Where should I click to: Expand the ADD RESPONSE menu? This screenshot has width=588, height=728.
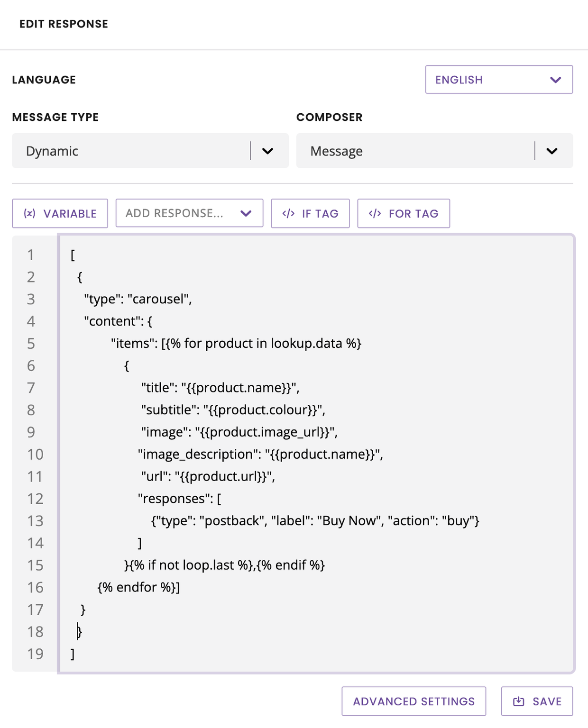189,213
